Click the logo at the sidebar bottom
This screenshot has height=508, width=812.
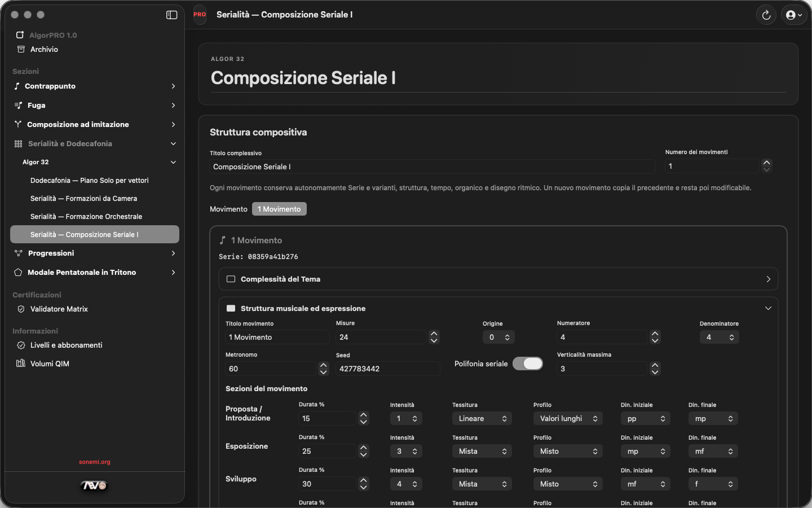94,485
